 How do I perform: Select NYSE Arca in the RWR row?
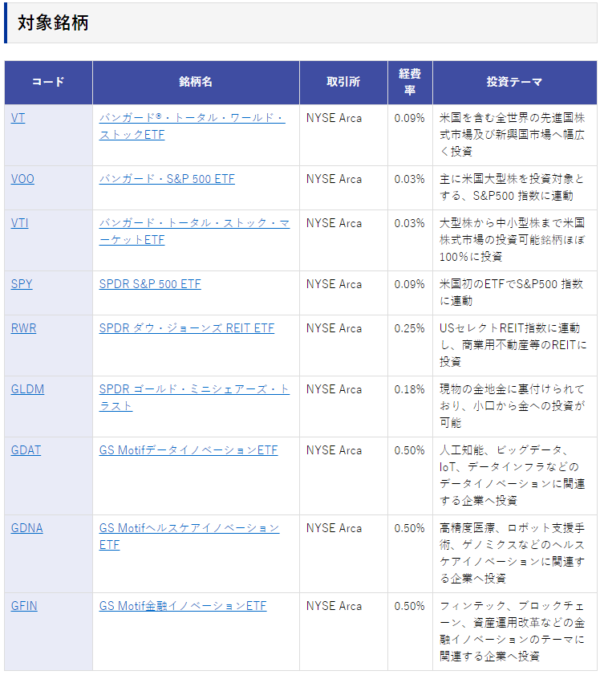[334, 328]
